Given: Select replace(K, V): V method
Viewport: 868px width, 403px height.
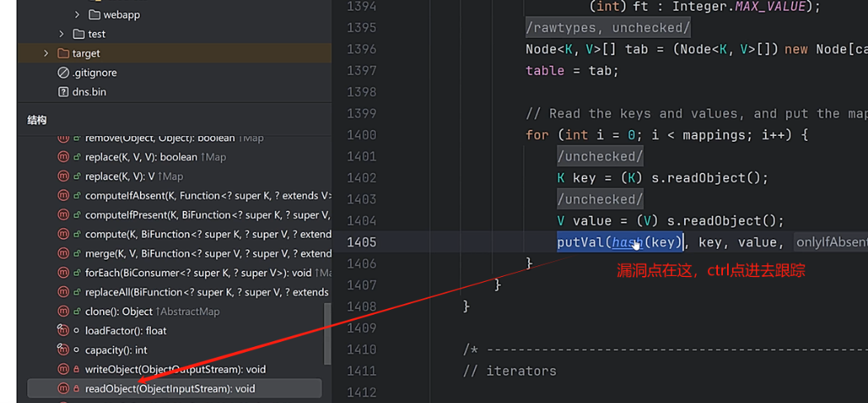Looking at the screenshot, I should [134, 176].
